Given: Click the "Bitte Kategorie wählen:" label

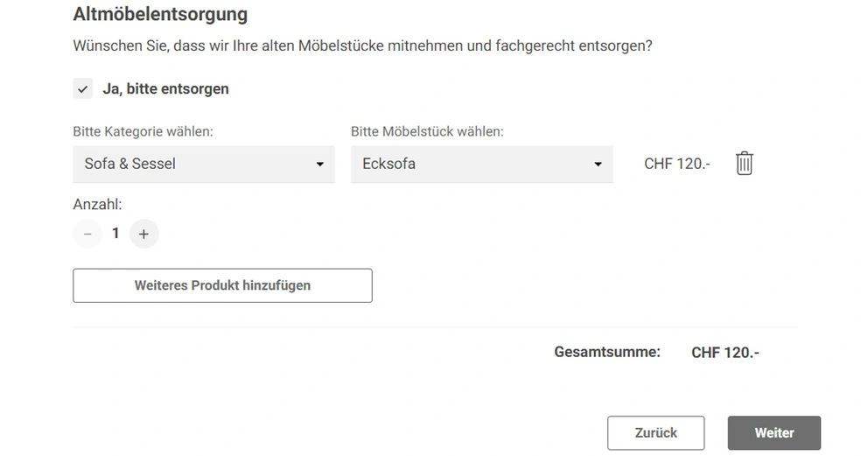Looking at the screenshot, I should (143, 132).
